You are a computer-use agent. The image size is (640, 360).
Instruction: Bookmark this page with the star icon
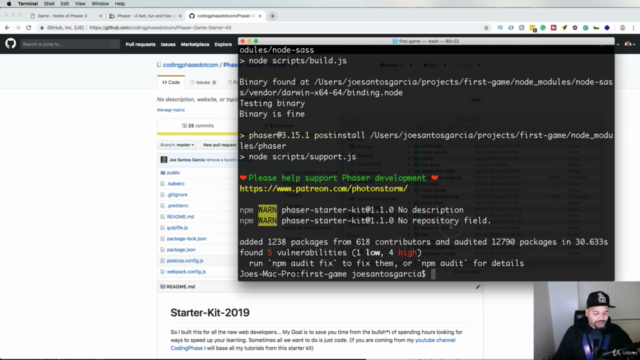(486, 28)
